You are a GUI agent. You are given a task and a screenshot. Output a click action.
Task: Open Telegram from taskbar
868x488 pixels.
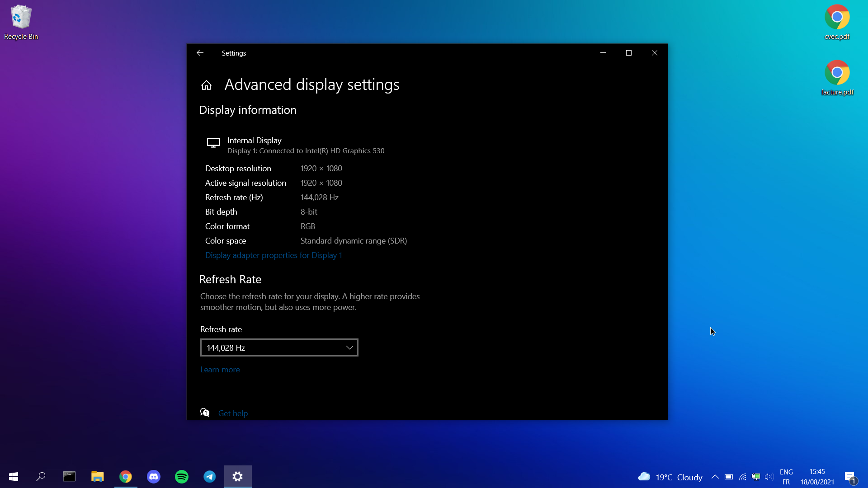point(210,477)
